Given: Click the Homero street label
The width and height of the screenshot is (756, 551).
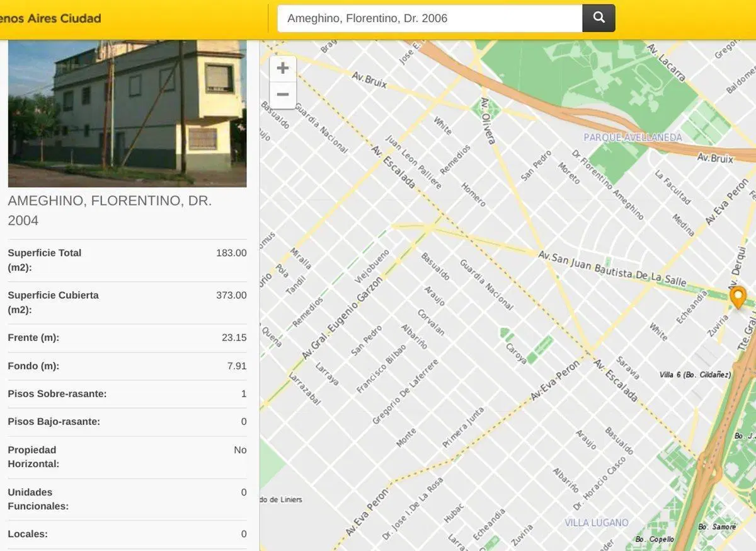Looking at the screenshot, I should [x=473, y=195].
